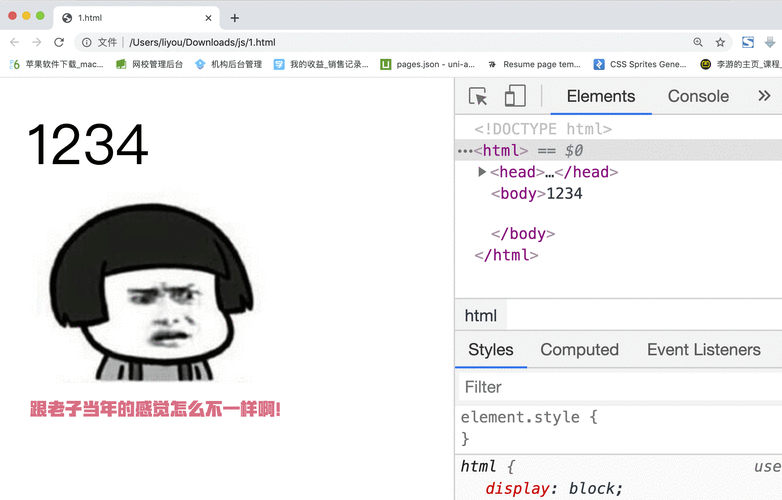Open the zoom magnifier icon in the address bar
Image resolution: width=782 pixels, height=500 pixels.
[698, 42]
